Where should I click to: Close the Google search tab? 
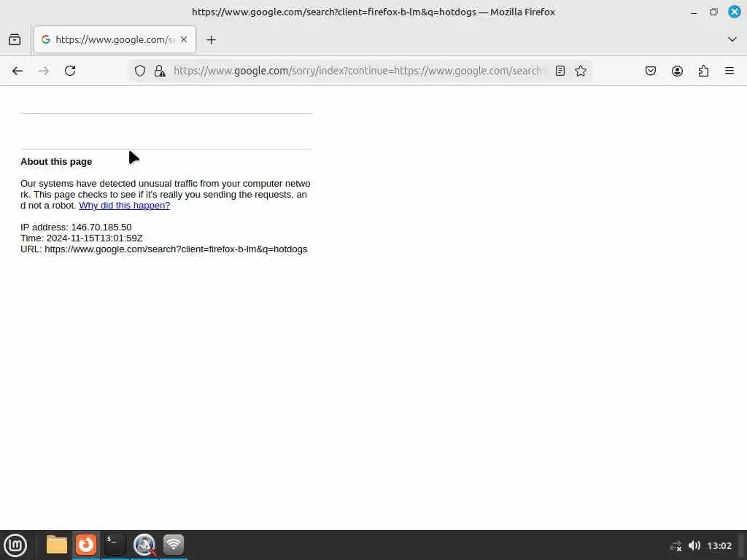184,39
